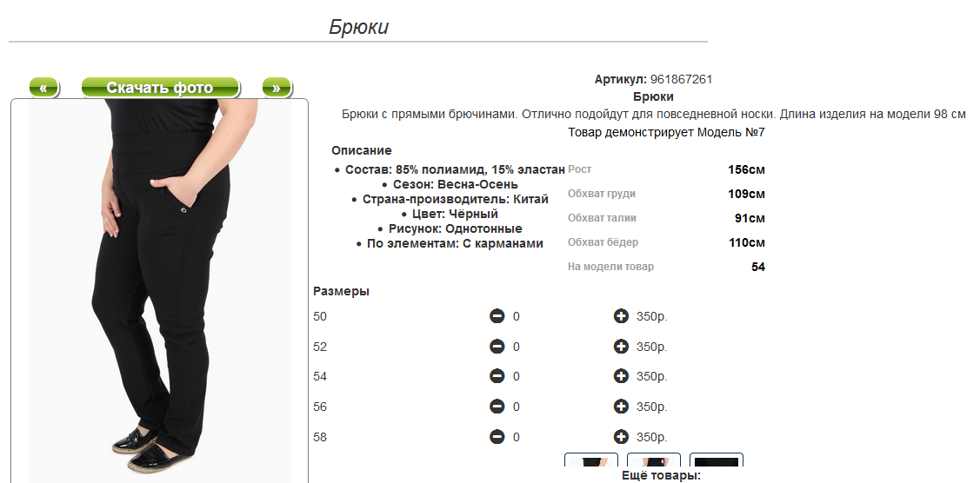Click minus icon for size 50
Image resolution: width=980 pixels, height=483 pixels.
click(497, 316)
